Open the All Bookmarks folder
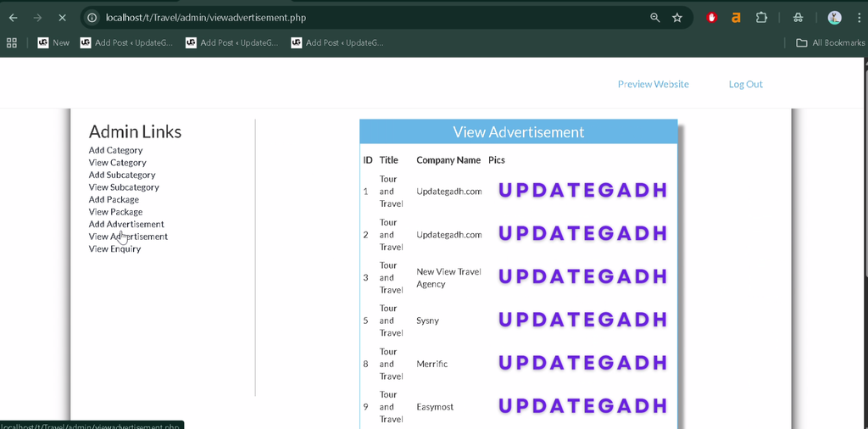The image size is (868, 429). (830, 42)
